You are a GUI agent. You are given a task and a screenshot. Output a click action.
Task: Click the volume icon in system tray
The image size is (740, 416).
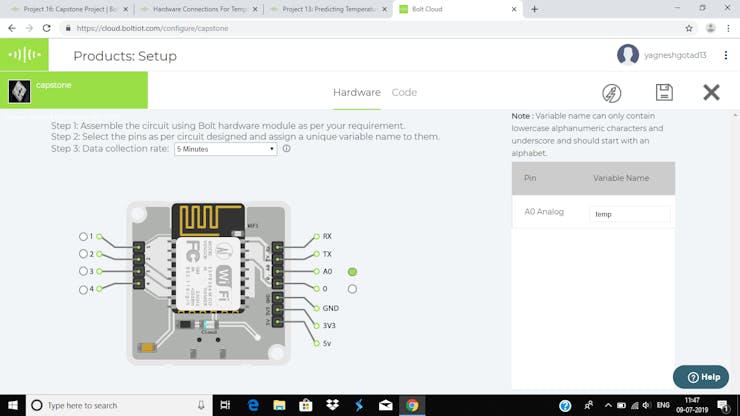click(647, 405)
